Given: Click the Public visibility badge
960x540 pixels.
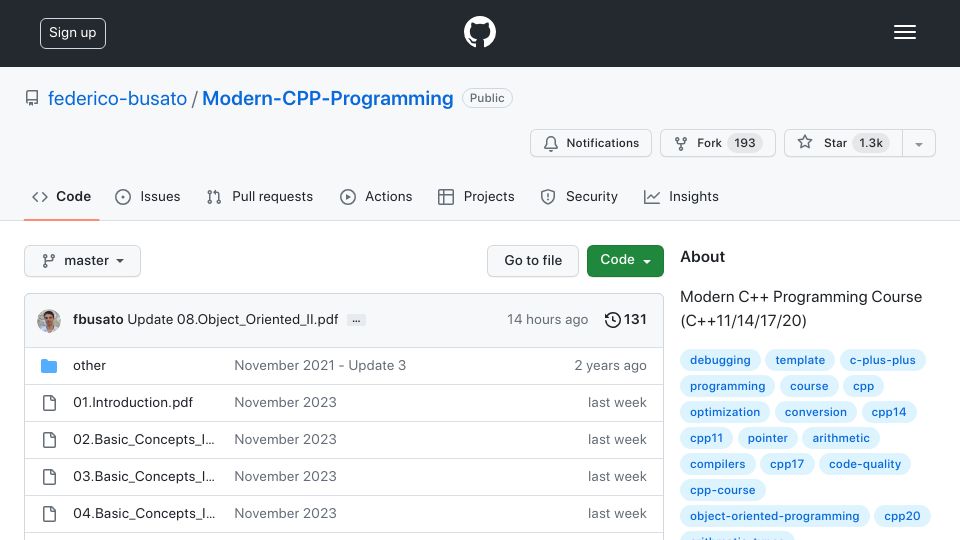Looking at the screenshot, I should [487, 98].
